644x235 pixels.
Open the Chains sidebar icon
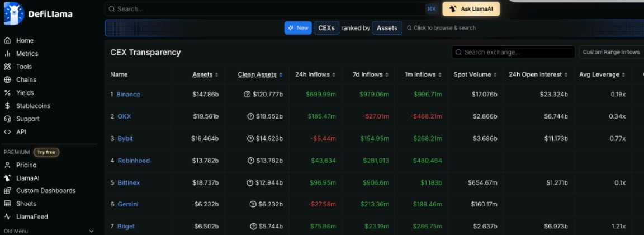pyautogui.click(x=7, y=80)
